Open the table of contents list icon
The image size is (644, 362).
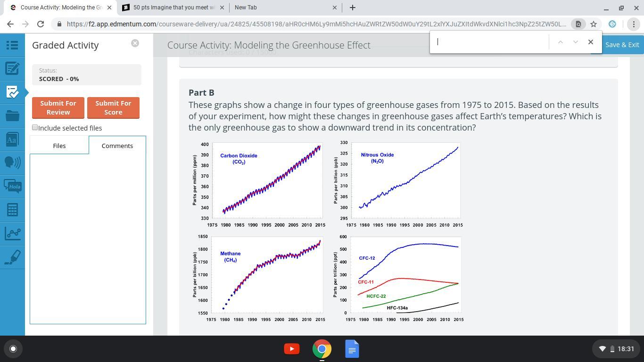(12, 45)
